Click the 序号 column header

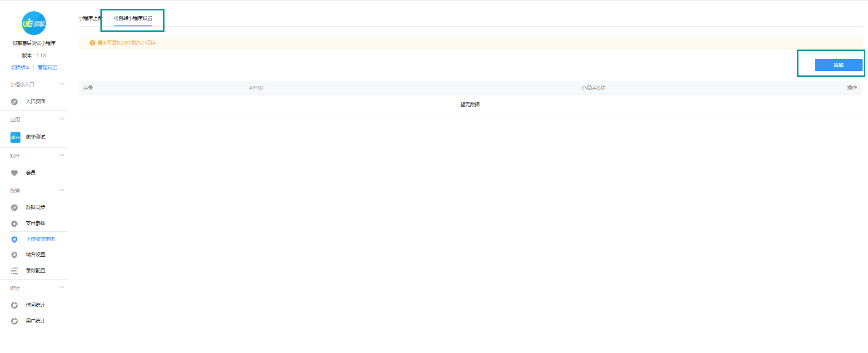pyautogui.click(x=88, y=88)
